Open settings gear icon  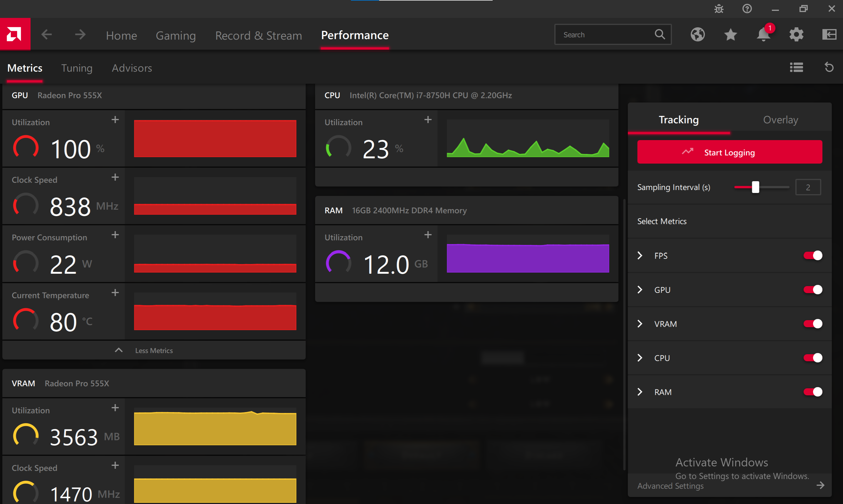pos(796,35)
